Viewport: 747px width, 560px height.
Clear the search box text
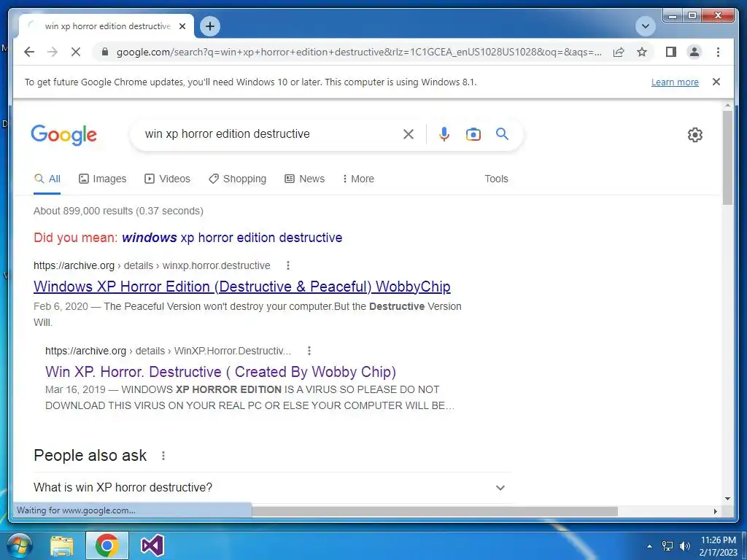pyautogui.click(x=409, y=134)
